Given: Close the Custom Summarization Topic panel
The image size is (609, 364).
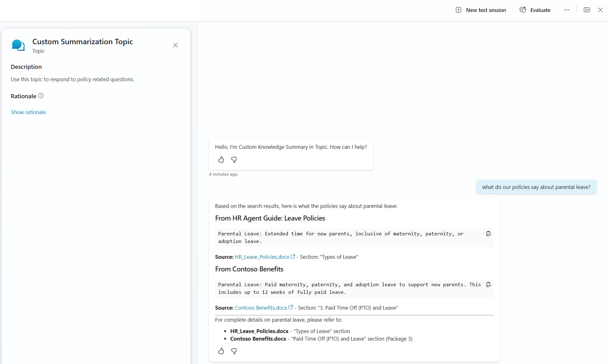Looking at the screenshot, I should pos(175,45).
